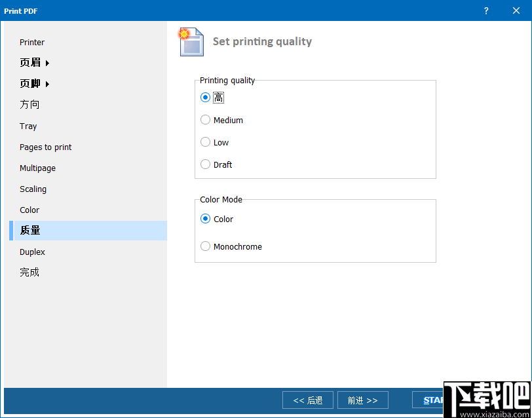Click the Set printing quality document icon
532x418 pixels.
click(190, 41)
